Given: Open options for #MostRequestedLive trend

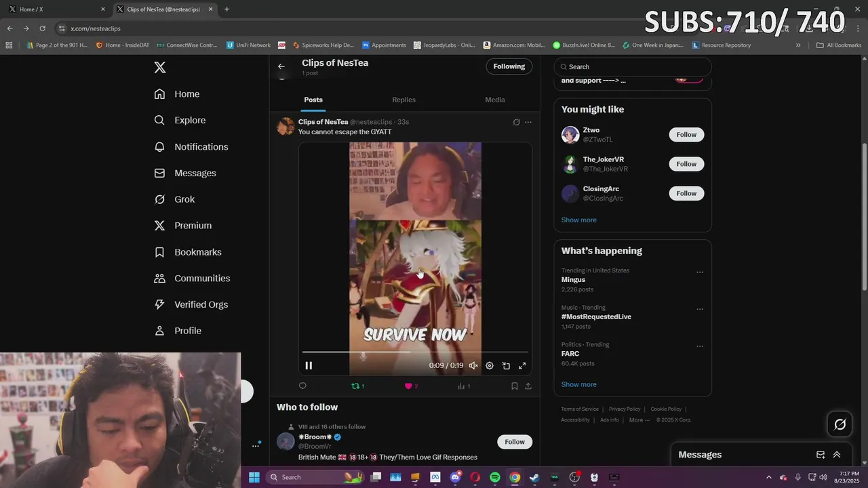Looking at the screenshot, I should click(700, 309).
